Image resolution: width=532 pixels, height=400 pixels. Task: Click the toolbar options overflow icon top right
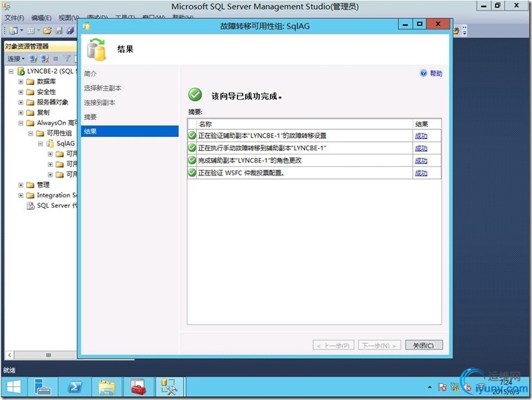[x=465, y=31]
